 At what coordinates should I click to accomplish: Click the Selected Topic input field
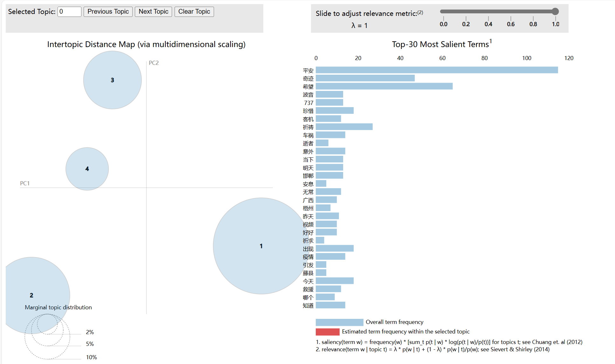click(69, 12)
